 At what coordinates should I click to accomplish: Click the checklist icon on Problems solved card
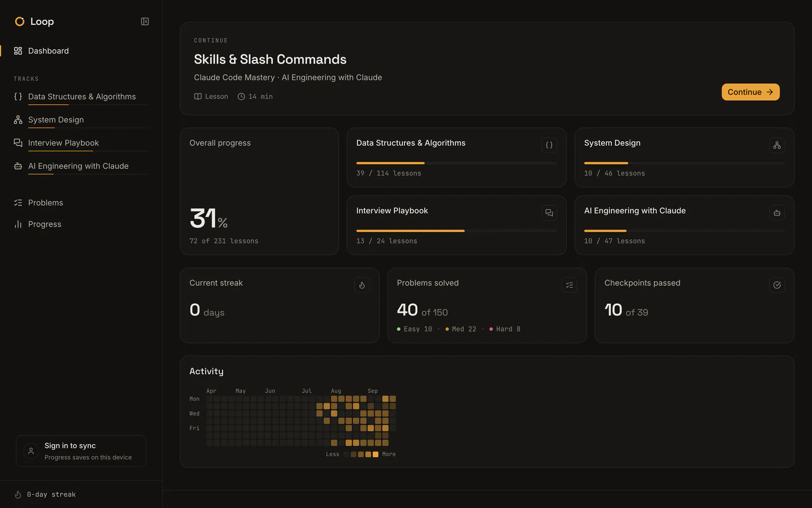coord(569,285)
